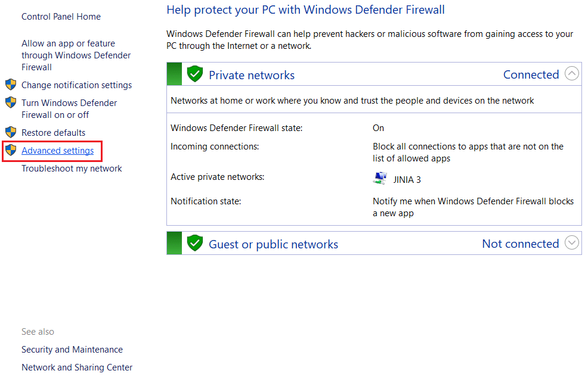This screenshot has height=380, width=588.
Task: Click shield icon beside Turn Windows Defender Firewall
Action: [11, 102]
